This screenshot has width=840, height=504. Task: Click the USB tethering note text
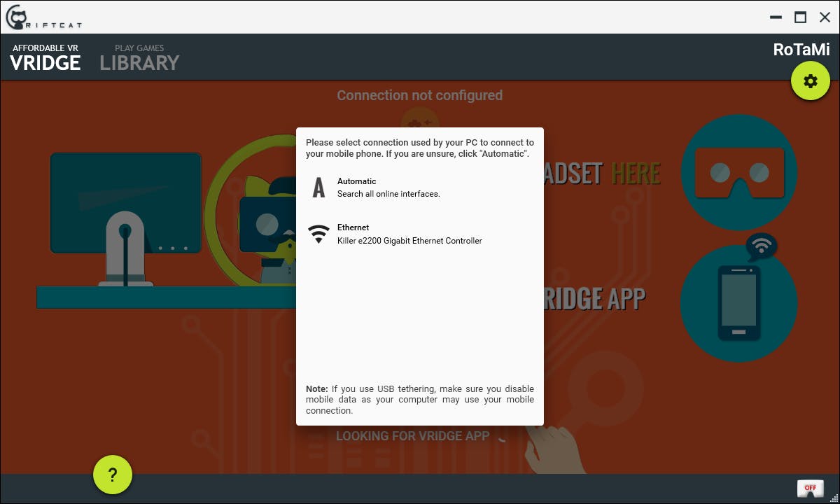[x=420, y=400]
